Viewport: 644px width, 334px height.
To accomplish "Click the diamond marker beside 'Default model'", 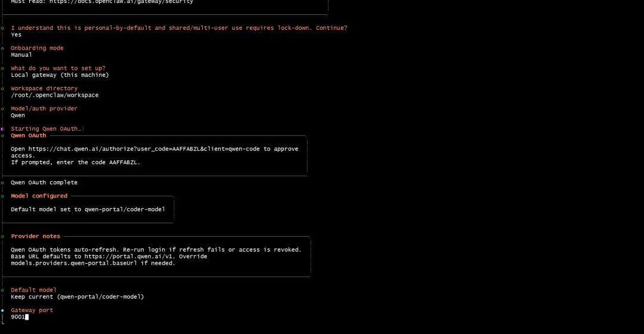I will click(2, 290).
